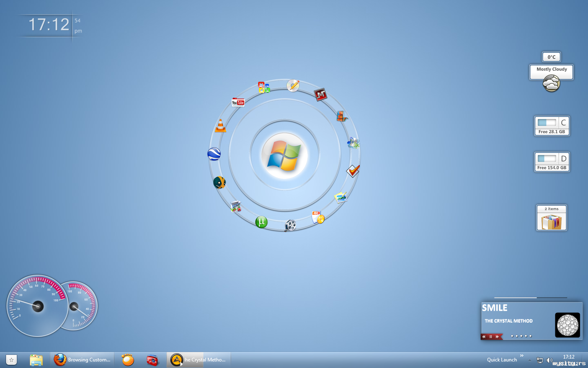Viewport: 588px width, 368px height.
Task: Open the YouTube shortcut in the ring
Action: [238, 102]
